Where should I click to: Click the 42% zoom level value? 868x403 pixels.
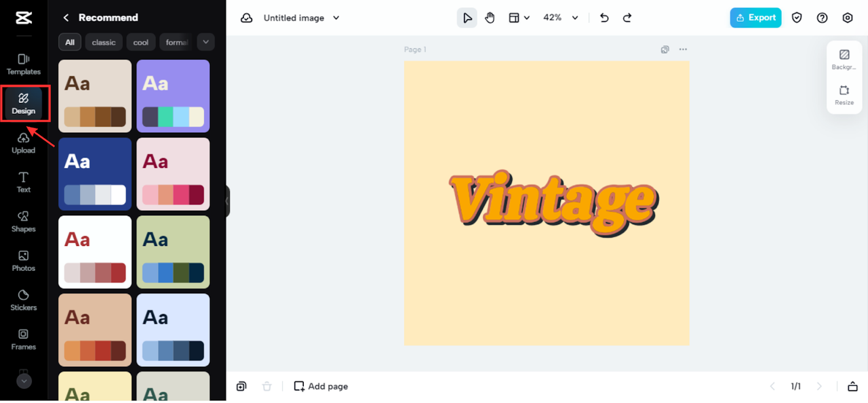553,18
